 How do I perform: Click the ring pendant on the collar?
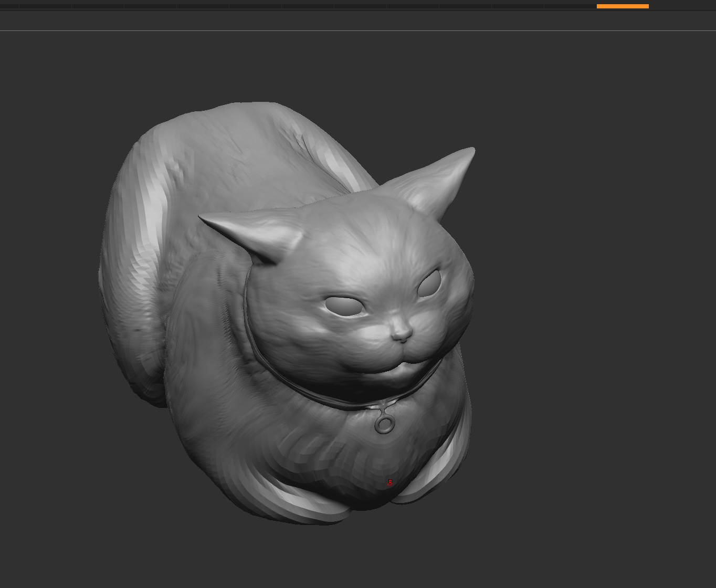click(385, 424)
